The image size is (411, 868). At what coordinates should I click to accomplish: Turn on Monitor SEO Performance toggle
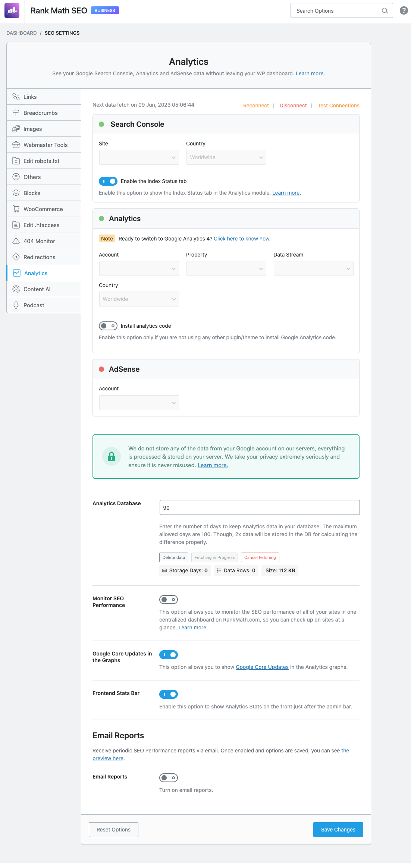169,600
